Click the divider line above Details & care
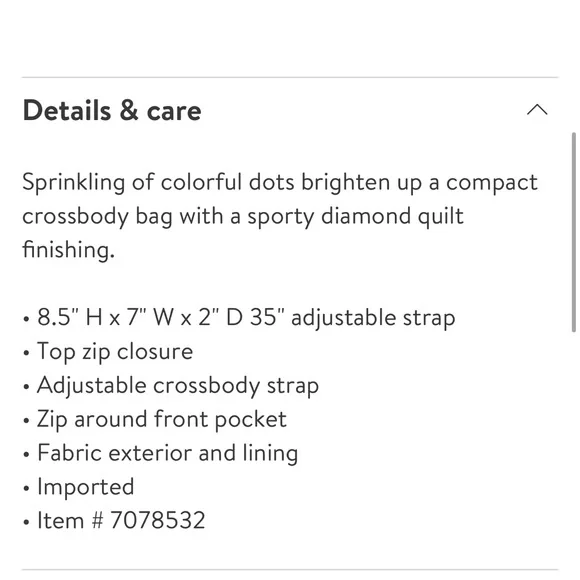This screenshot has height=580, width=580. point(290,78)
